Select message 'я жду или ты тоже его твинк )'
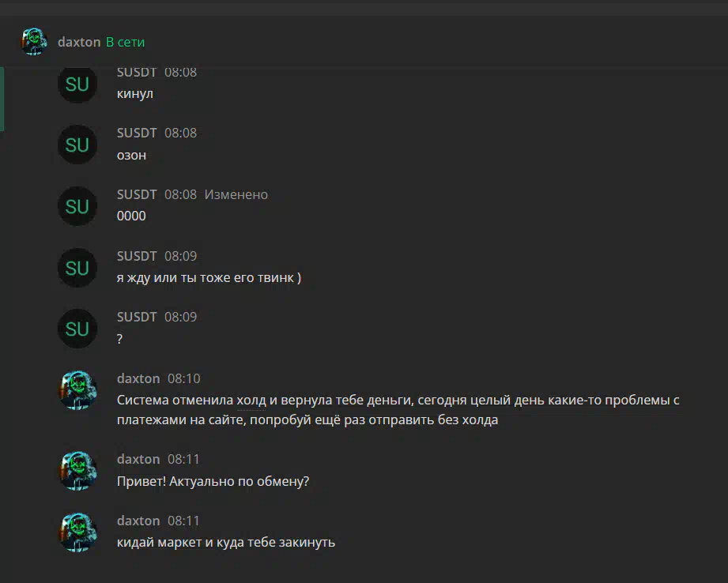 pos(209,277)
